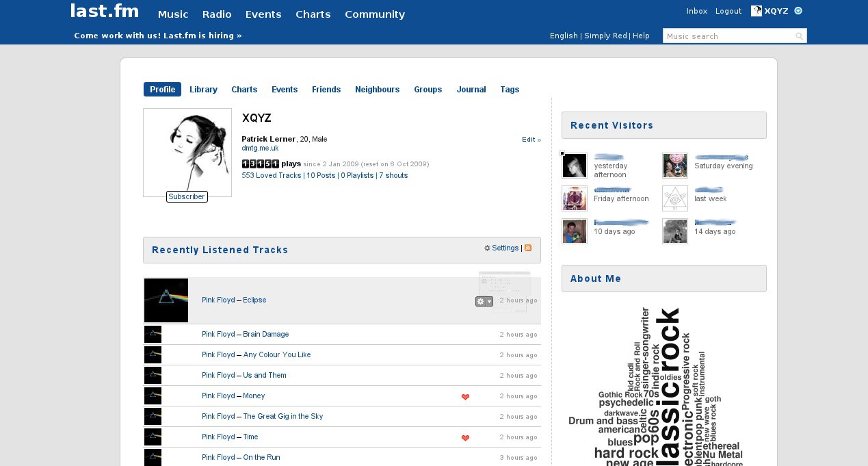
Task: Click the Any Colour You Like album thumbnail
Action: [153, 355]
